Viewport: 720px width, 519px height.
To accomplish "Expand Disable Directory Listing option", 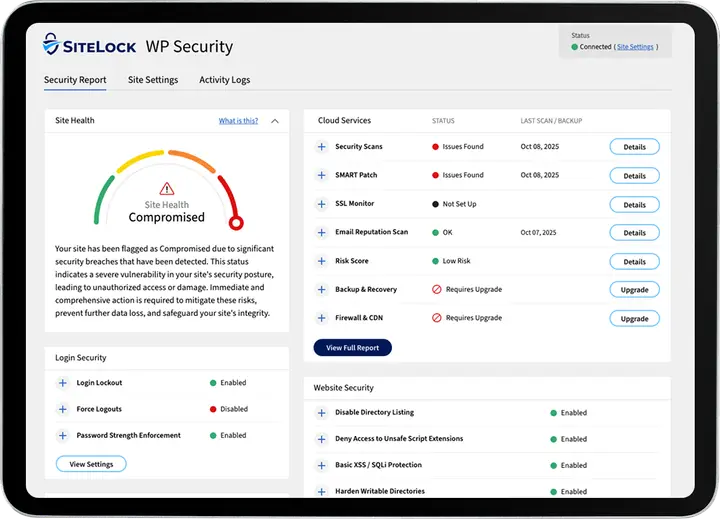I will tap(322, 412).
